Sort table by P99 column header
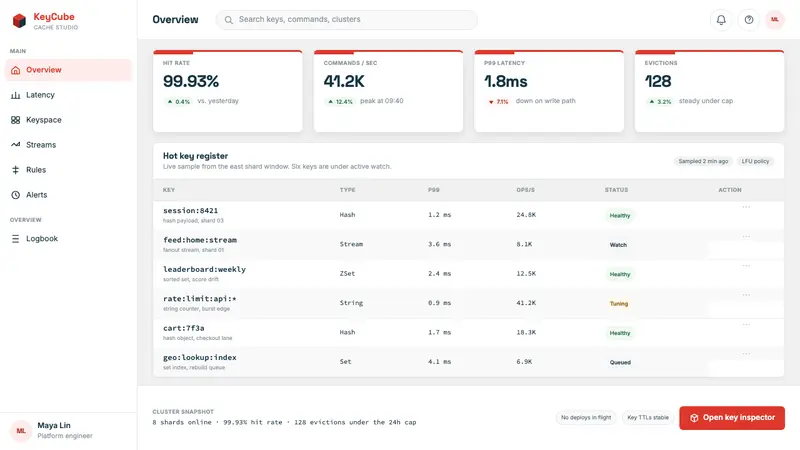The height and width of the screenshot is (450, 800). pos(434,190)
